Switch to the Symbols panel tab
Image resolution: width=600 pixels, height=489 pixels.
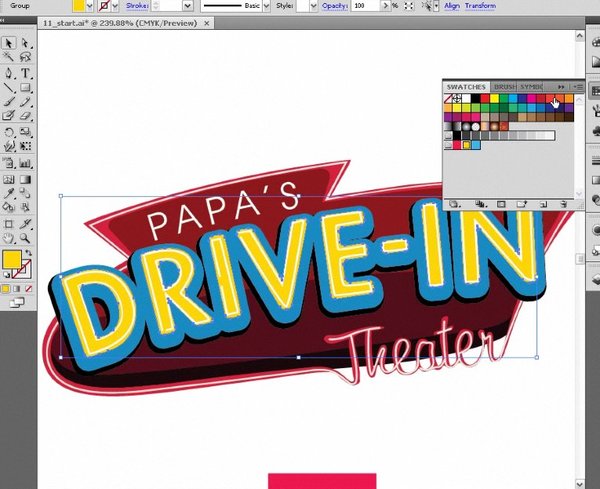click(x=532, y=87)
